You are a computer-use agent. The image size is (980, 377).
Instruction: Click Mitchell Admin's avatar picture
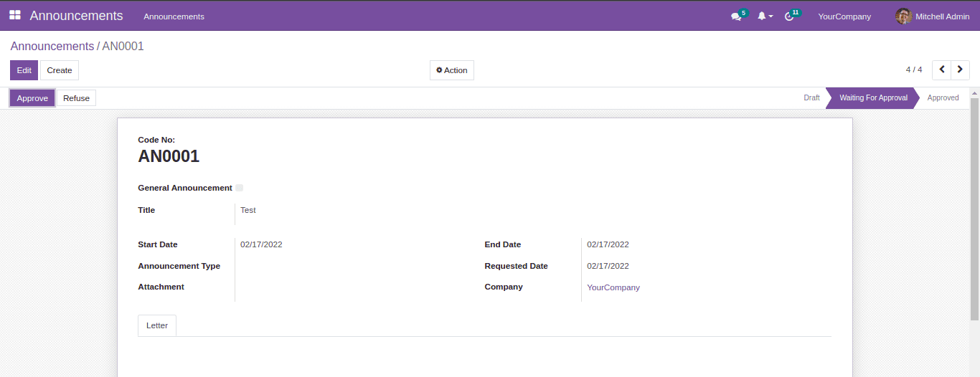tap(903, 16)
